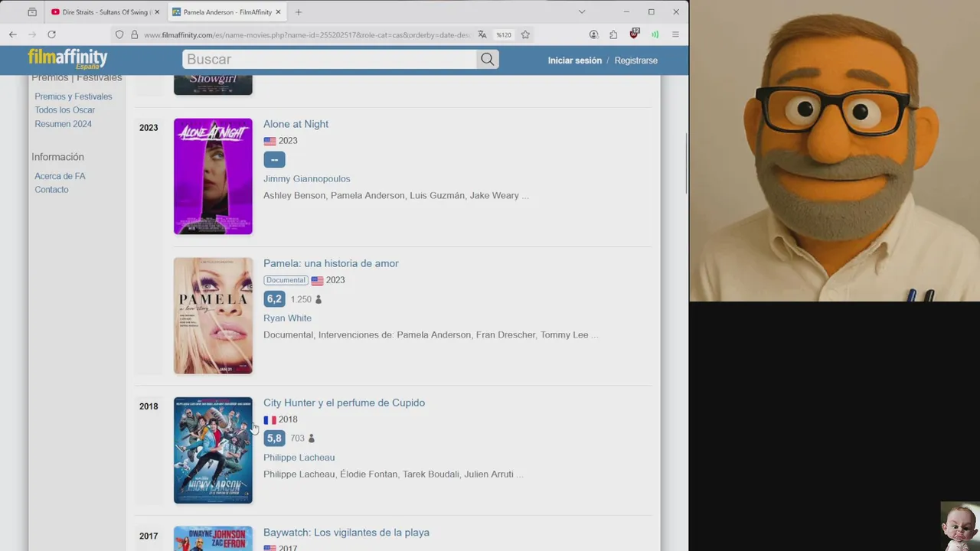Click the green sound extension icon
The height and width of the screenshot is (551, 980).
pyautogui.click(x=655, y=34)
